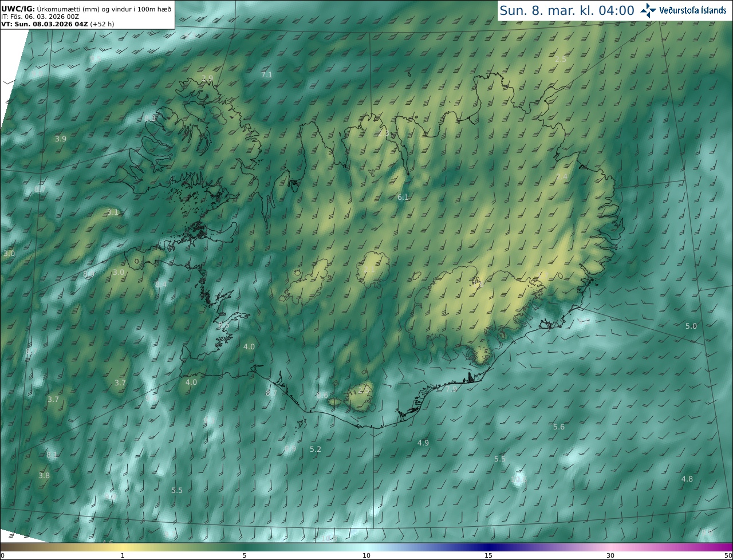Viewport: 733px width, 560px height.
Task: Click the 3.1 value label on the map
Action: [113, 212]
